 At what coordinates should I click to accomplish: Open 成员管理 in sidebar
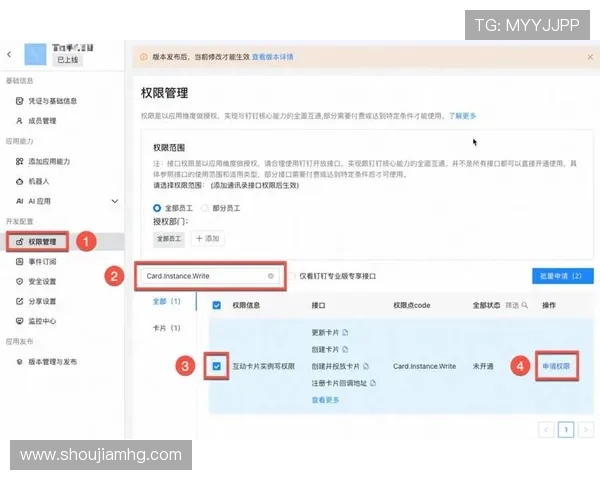[36, 121]
